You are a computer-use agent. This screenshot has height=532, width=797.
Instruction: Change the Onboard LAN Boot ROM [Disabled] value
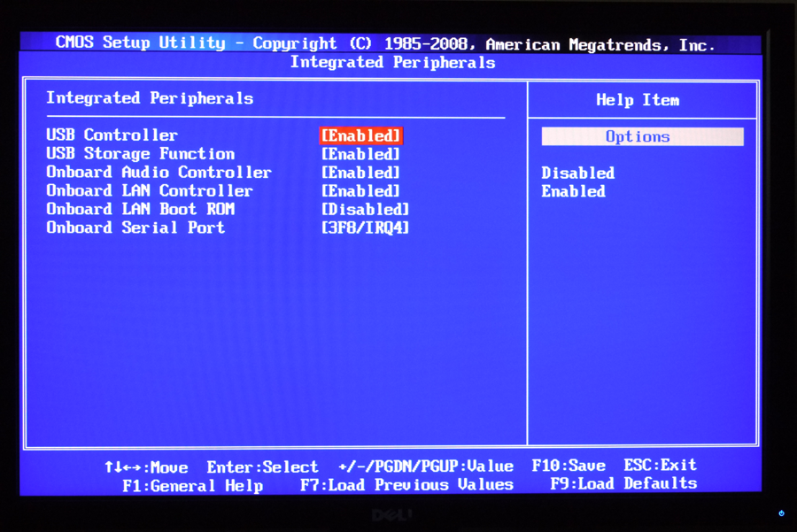pos(365,209)
